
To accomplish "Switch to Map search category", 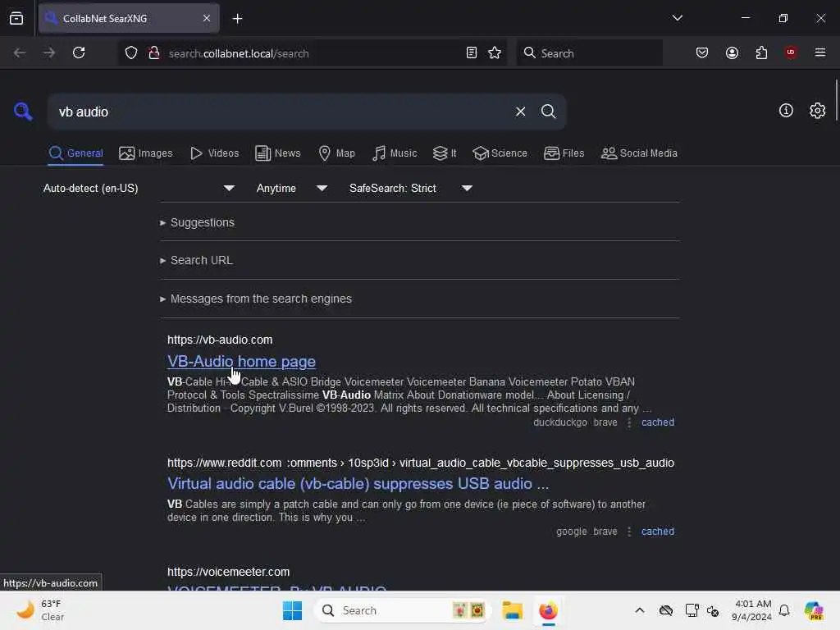I will pyautogui.click(x=336, y=153).
